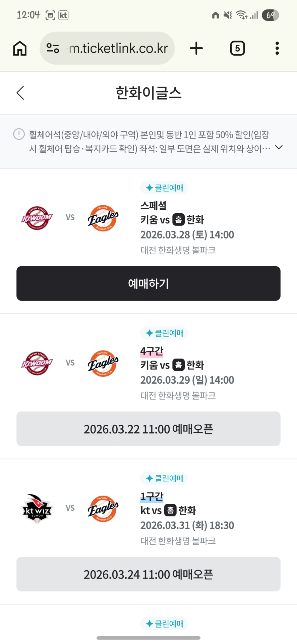Tap the 한화이글스 page title
Screen dimensions: 297x644
pos(148,93)
